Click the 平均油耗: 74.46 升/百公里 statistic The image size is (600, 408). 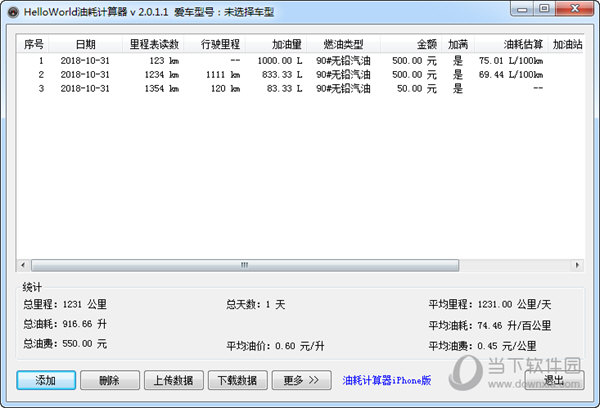click(490, 326)
